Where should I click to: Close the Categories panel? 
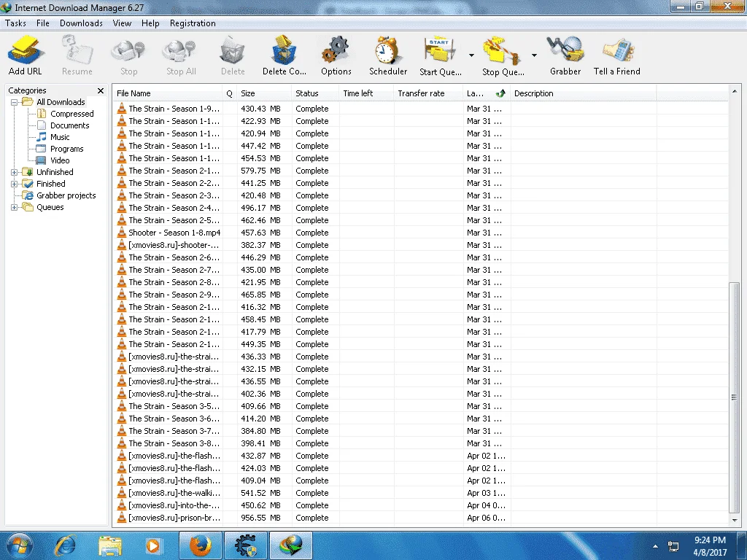click(x=101, y=90)
